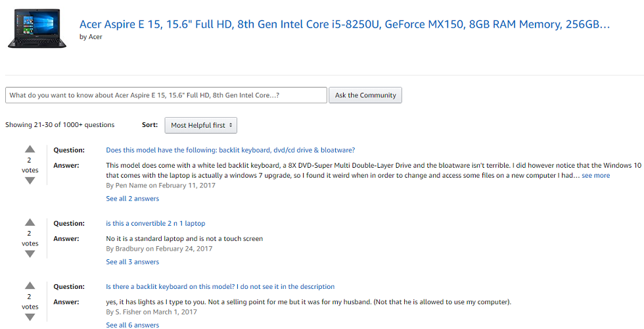Open 'See all 2 answers' link

point(132,199)
